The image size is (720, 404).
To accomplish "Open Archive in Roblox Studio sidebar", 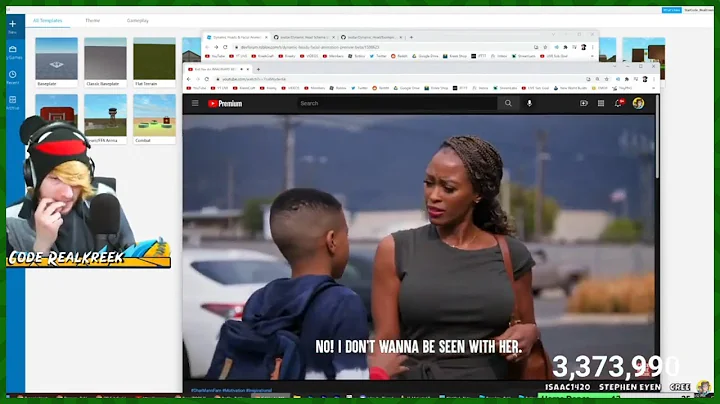I will (x=13, y=102).
